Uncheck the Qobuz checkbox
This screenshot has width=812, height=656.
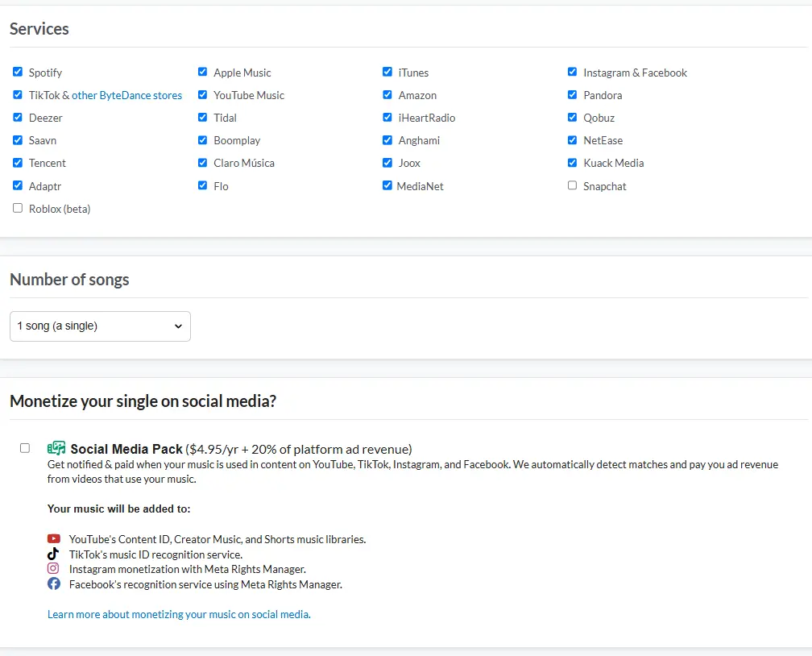pyautogui.click(x=572, y=117)
